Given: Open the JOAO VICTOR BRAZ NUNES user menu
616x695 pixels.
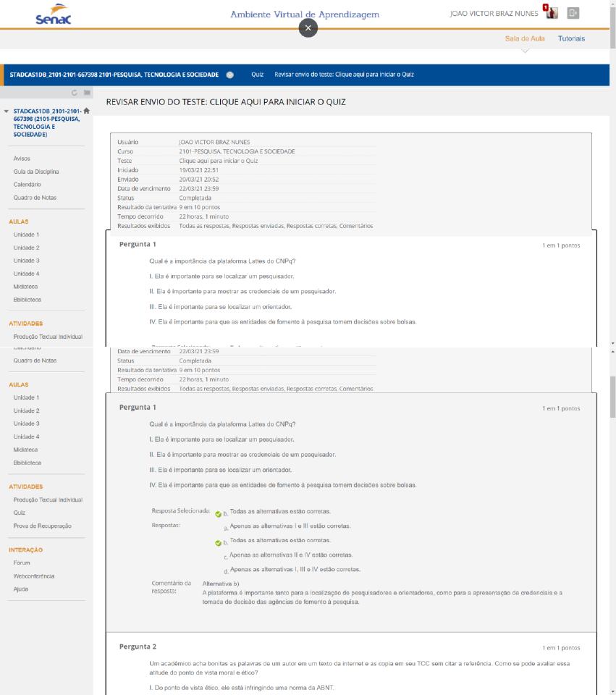Looking at the screenshot, I should 494,13.
